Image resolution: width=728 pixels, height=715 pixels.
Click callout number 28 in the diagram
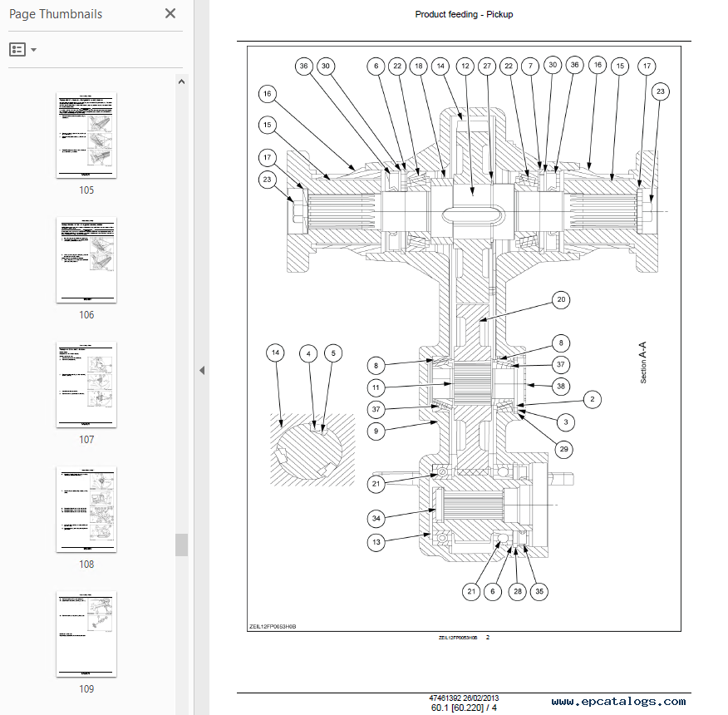pyautogui.click(x=518, y=591)
